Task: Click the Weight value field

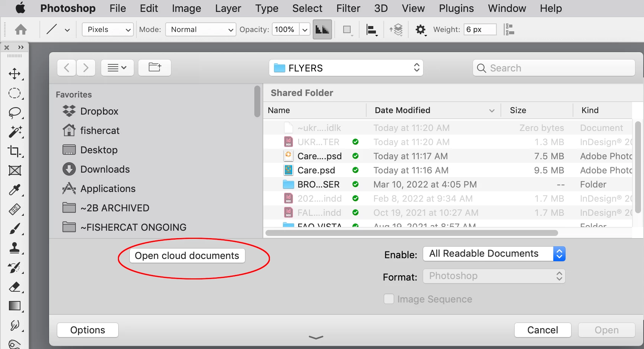Action: 480,29
